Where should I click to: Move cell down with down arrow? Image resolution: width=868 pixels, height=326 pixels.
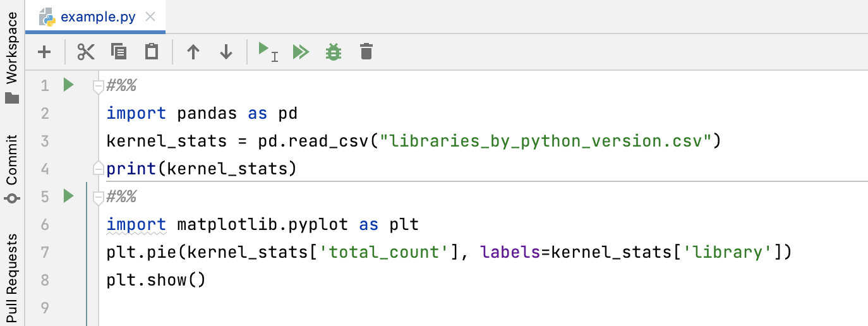[226, 52]
